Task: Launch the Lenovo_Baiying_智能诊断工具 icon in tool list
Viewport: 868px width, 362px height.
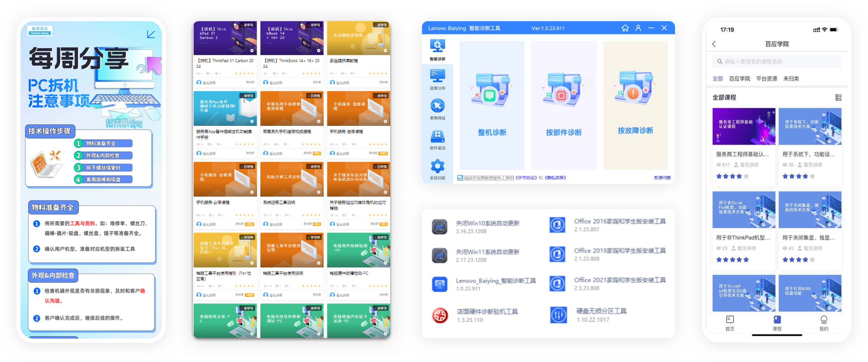Action: coord(440,284)
